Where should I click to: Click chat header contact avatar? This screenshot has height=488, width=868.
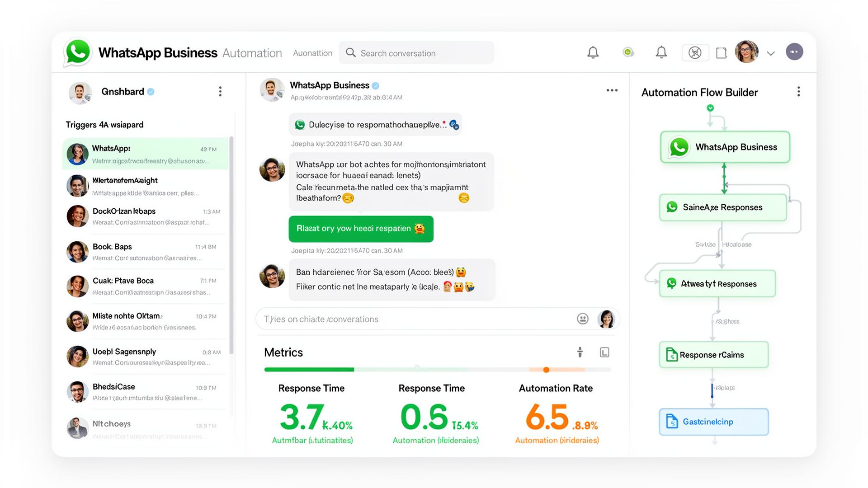[x=272, y=89]
